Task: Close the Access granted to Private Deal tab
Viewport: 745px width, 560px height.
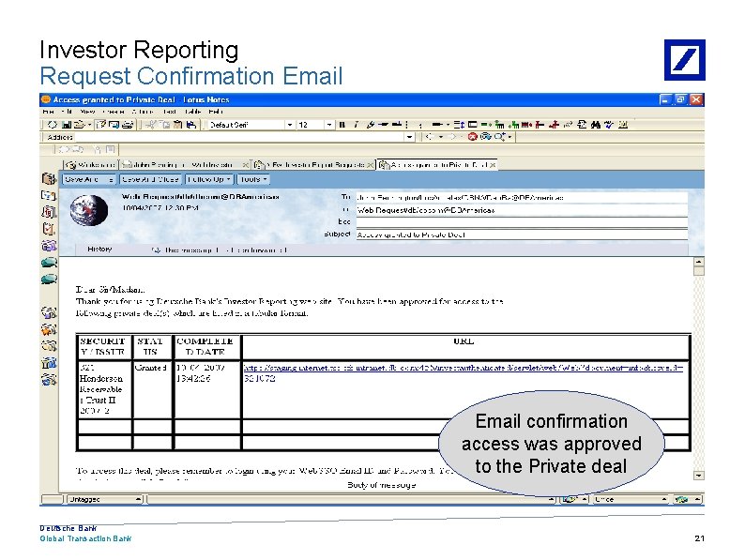Action: (x=493, y=165)
